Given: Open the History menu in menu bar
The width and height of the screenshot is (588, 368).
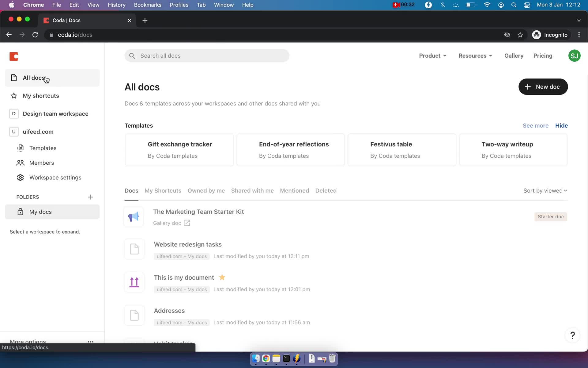Looking at the screenshot, I should (116, 5).
